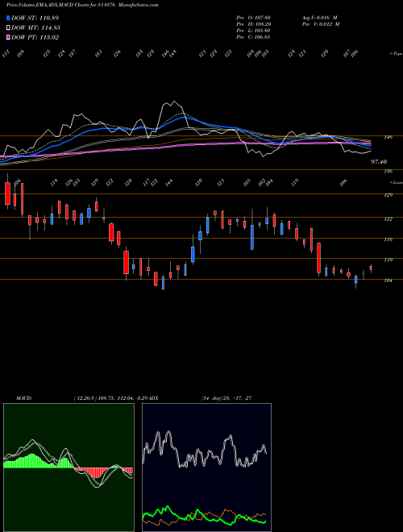Click the blue DOW ST legend swatch
The width and height of the screenshot is (403, 532).
tap(8, 18)
